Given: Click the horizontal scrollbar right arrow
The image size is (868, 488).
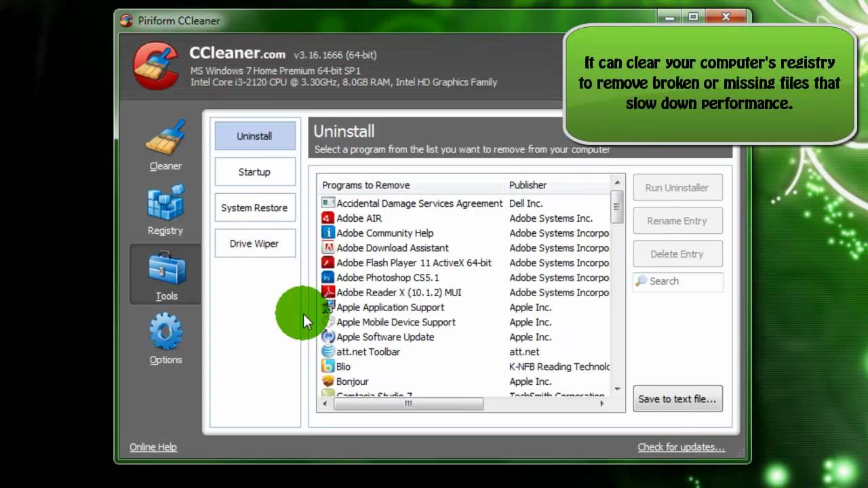Looking at the screenshot, I should point(601,403).
